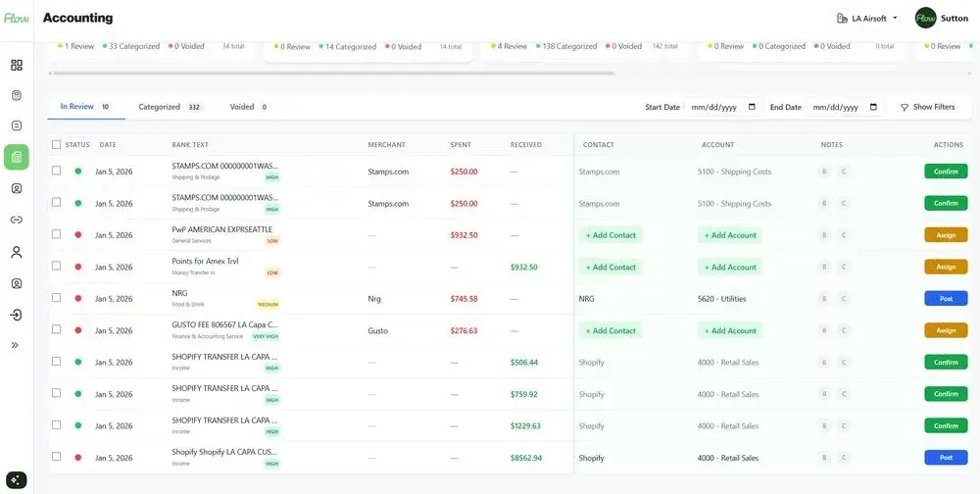Click the Flow logo
Screen dimensions: 980x494
point(17,19)
